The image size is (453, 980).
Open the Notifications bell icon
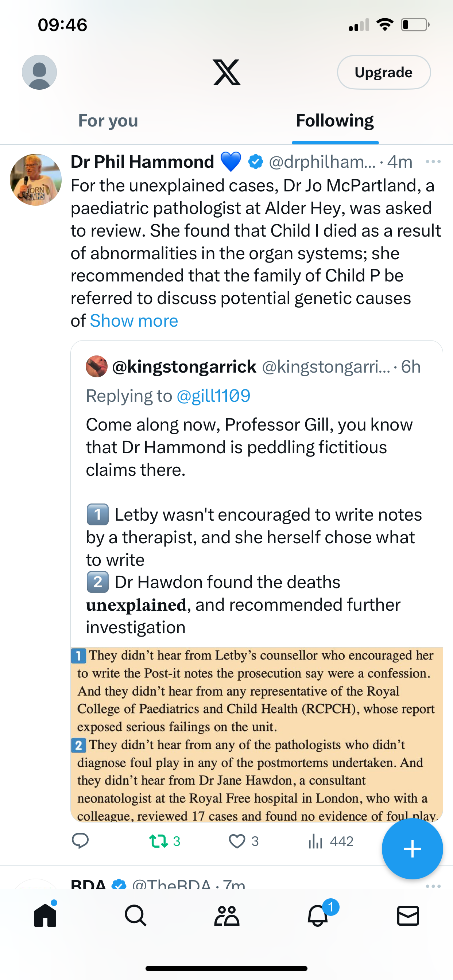tap(318, 915)
